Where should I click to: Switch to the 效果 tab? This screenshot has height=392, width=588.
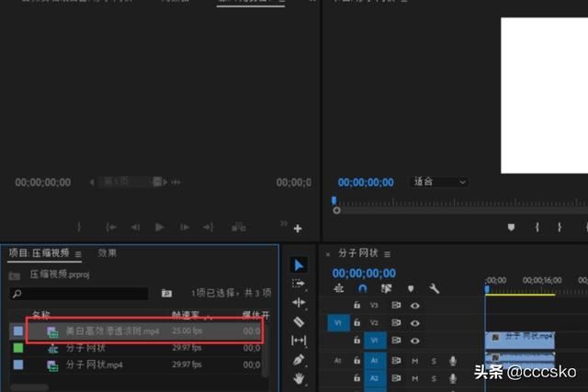(107, 253)
